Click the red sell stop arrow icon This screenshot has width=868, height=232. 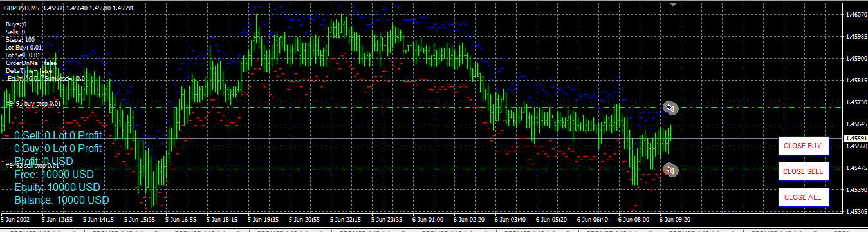(x=670, y=169)
